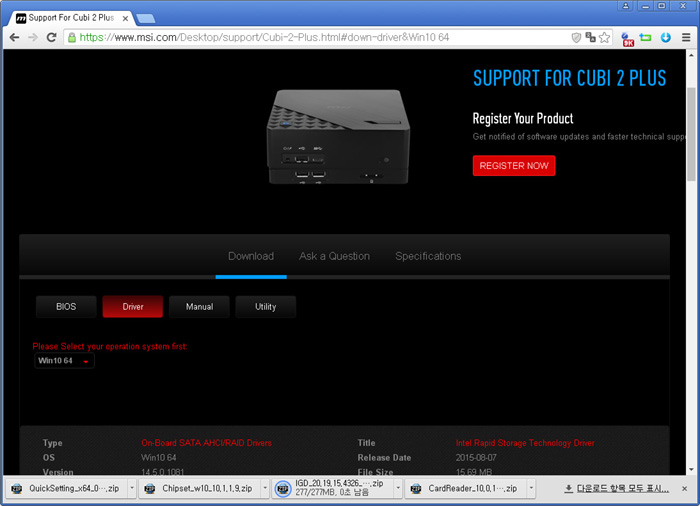The height and width of the screenshot is (506, 700).
Task: Click the SUPPORT FOR CUBI 2 PLUS heading
Action: (x=570, y=78)
